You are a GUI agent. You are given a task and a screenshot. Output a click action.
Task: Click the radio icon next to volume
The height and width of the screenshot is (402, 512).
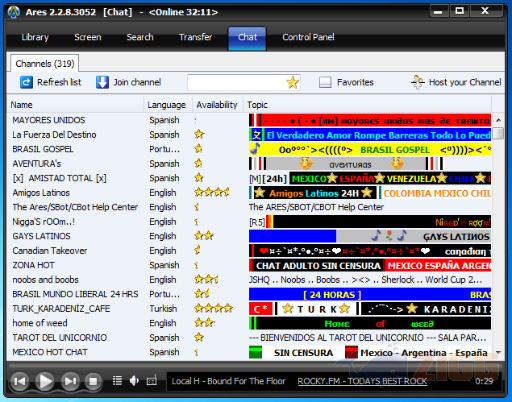[x=152, y=380]
